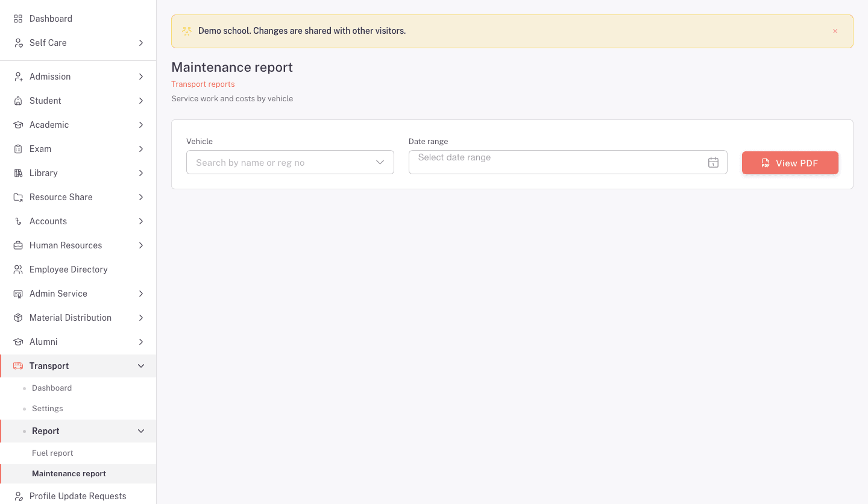The image size is (868, 504).
Task: Collapse the Transport section chevron
Action: [141, 366]
